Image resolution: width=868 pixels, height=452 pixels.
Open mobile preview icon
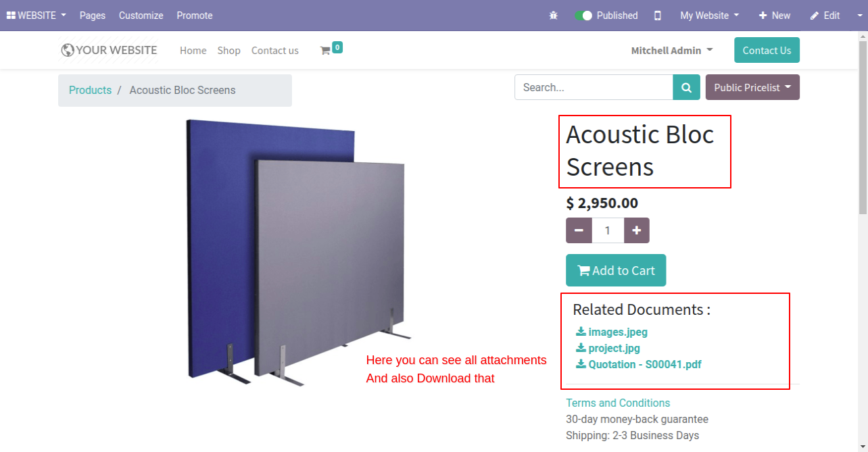coord(658,16)
